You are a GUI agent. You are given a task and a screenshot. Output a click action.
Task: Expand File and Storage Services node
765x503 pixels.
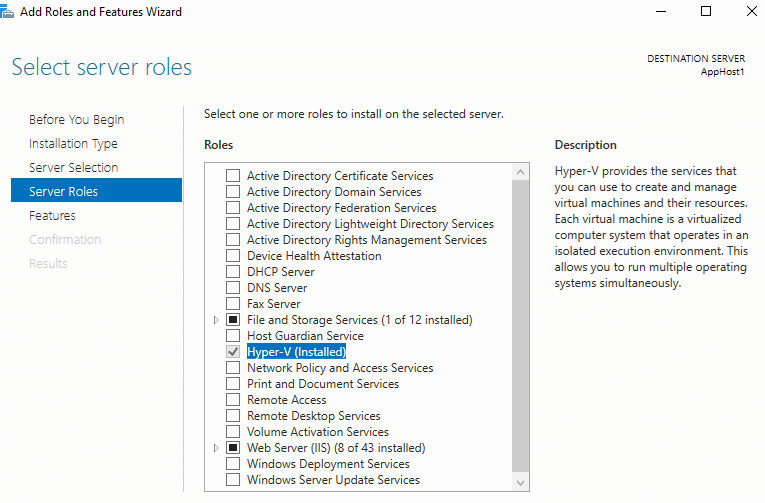click(x=216, y=320)
